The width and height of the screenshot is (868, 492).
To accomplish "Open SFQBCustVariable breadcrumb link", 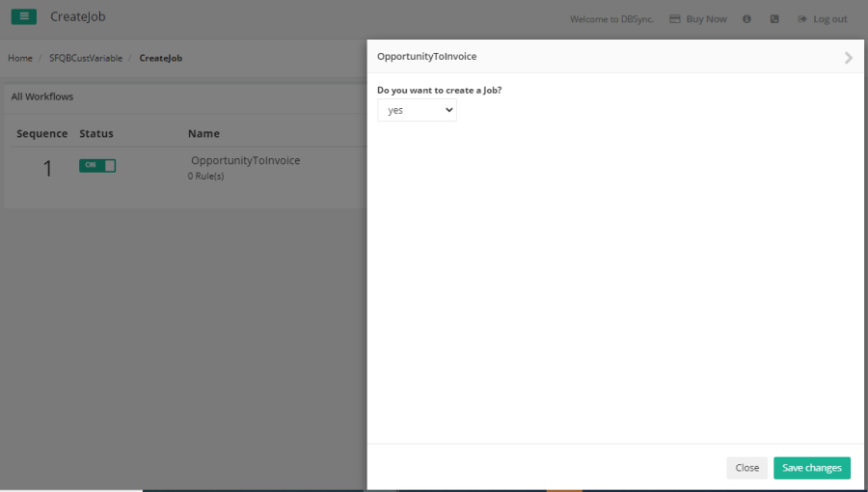I will [x=86, y=58].
